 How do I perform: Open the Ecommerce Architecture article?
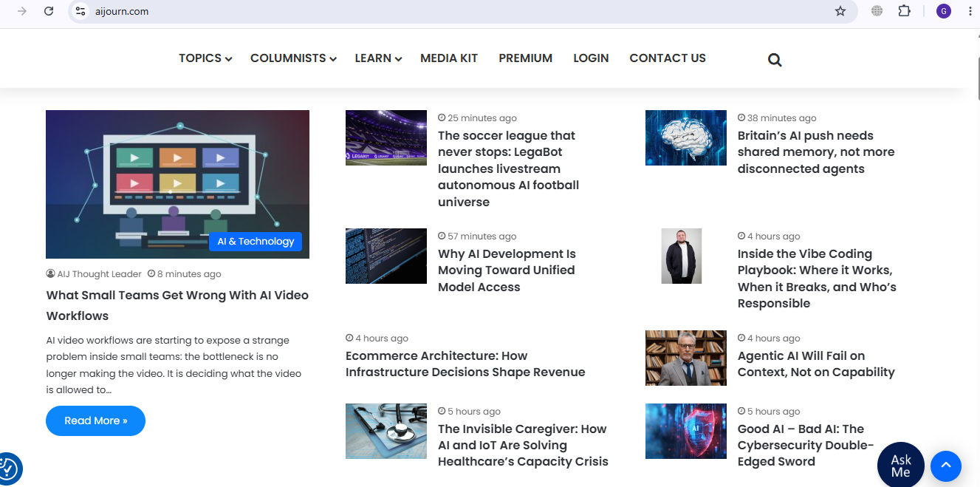point(465,364)
